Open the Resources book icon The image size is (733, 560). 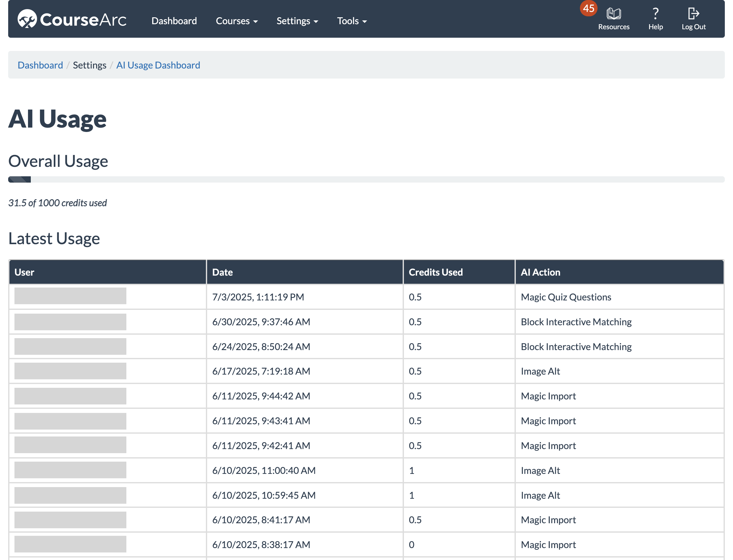click(x=613, y=14)
